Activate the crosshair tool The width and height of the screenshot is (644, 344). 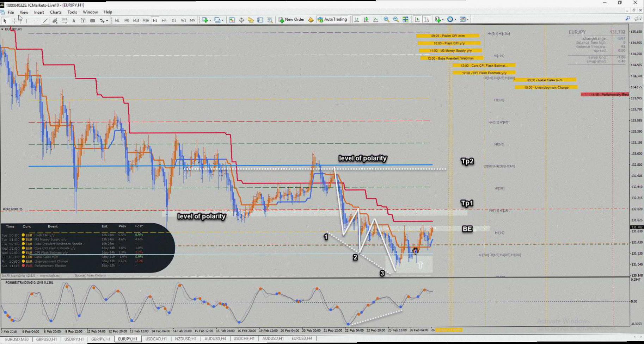point(14,21)
